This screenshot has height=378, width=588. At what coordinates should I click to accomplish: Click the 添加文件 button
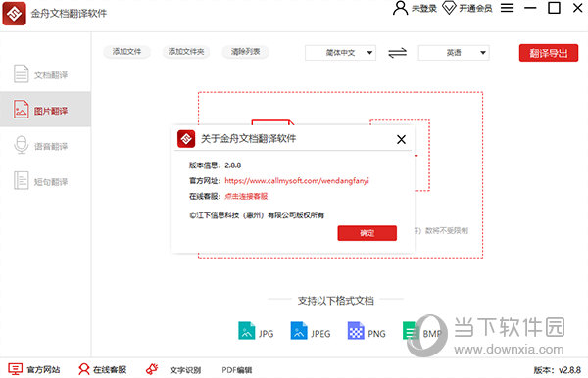point(126,52)
